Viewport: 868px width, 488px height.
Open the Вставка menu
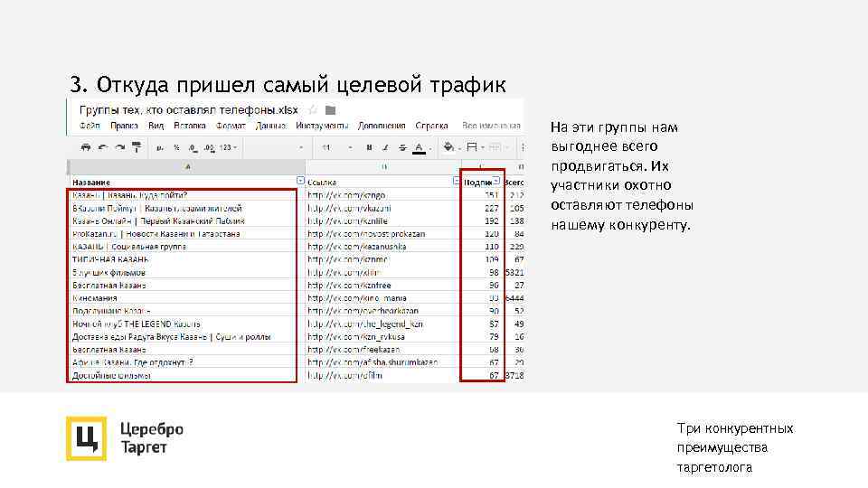coord(190,127)
